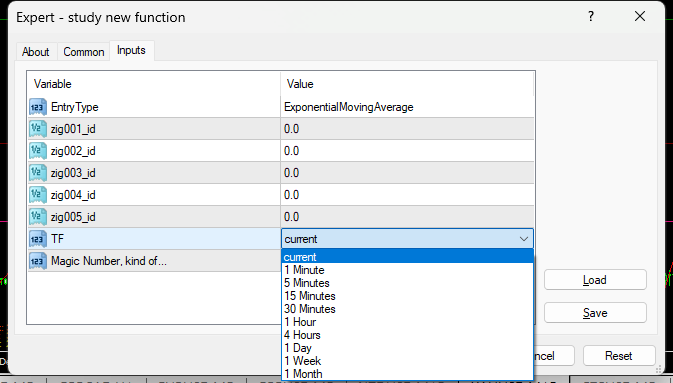Screen dimensions: 673x383
Task: Click the partially hidden Cancel button
Action: tap(554, 356)
